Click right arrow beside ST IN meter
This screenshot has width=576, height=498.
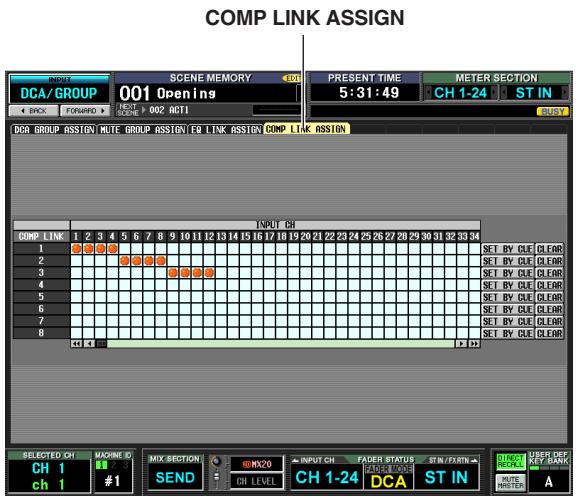pyautogui.click(x=565, y=93)
